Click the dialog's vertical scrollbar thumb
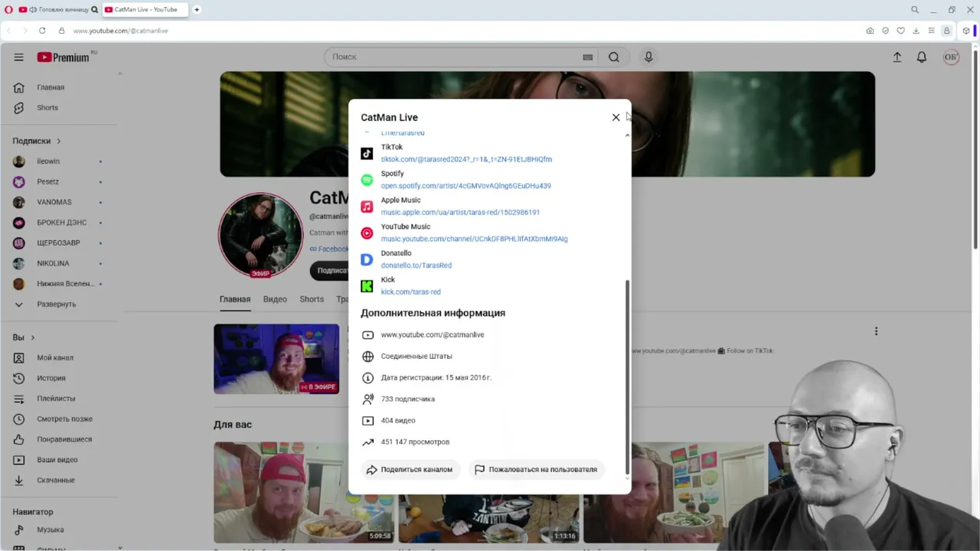 click(627, 377)
